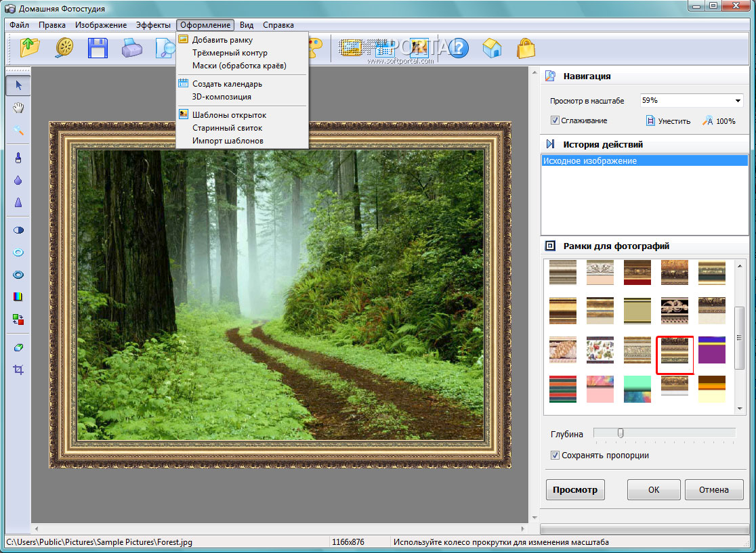Click the shopping bag purchase icon

pos(526,48)
